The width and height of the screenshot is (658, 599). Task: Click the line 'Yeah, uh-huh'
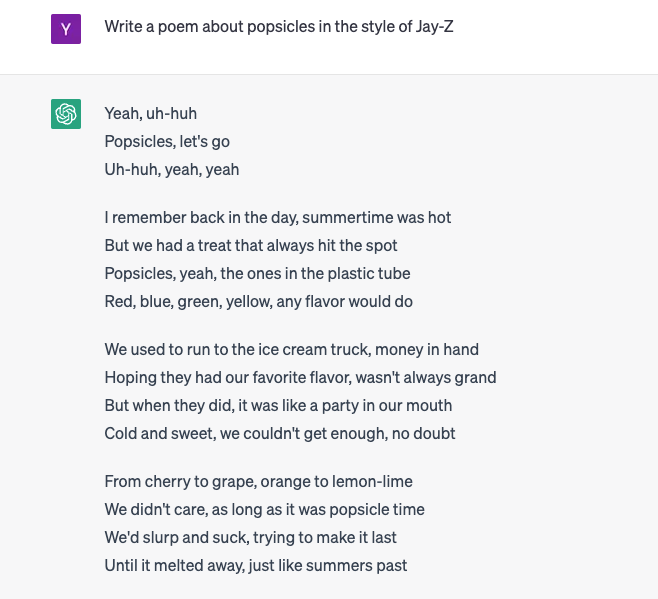tap(151, 113)
